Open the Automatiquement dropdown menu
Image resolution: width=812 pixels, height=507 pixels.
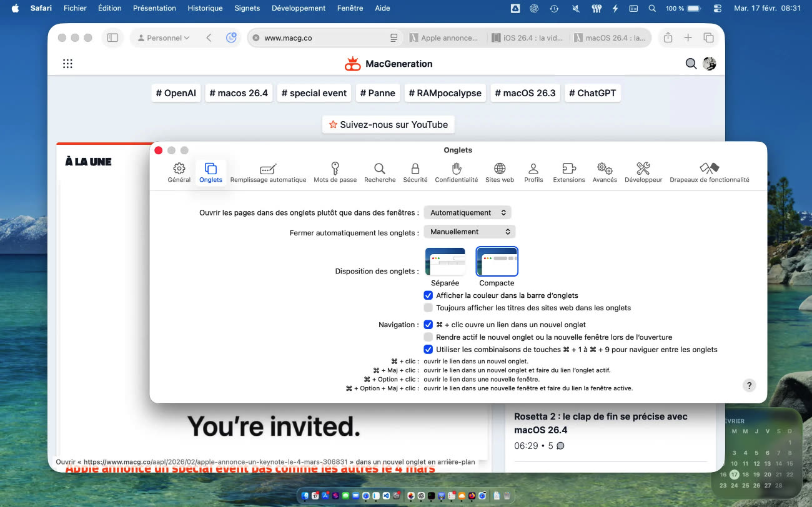point(467,213)
